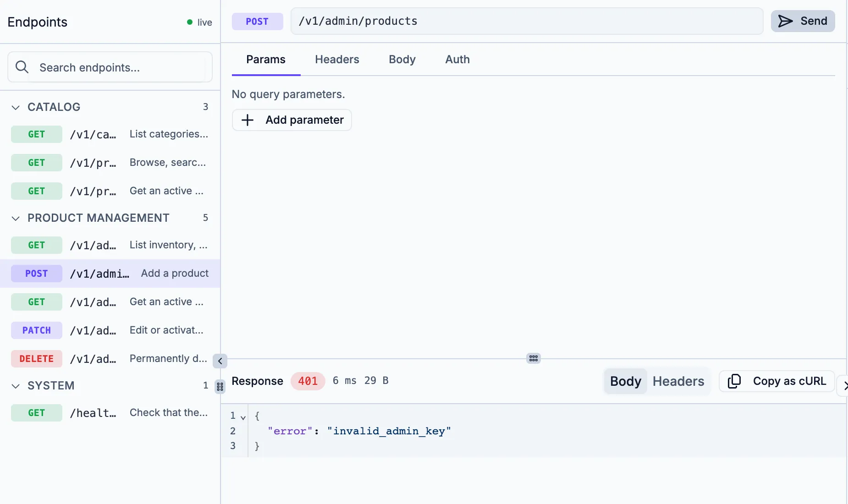Image resolution: width=848 pixels, height=504 pixels.
Task: Click the horizontal splitter grip above Response
Action: 534,358
